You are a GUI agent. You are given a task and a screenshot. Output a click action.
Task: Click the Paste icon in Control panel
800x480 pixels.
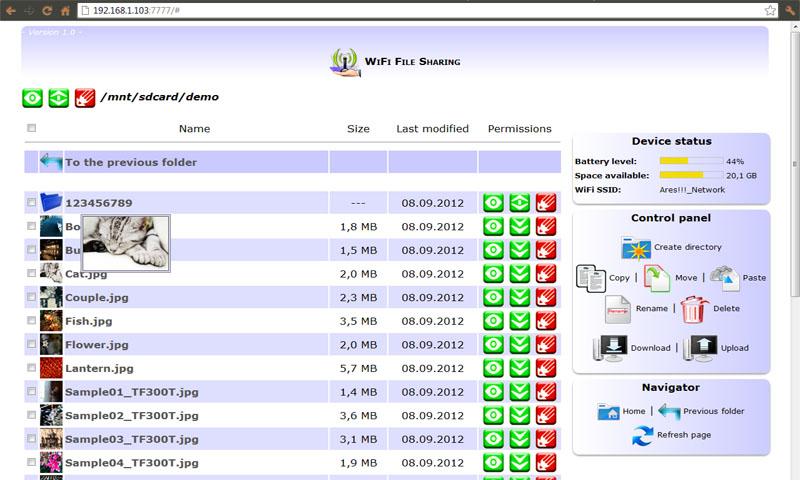(723, 278)
